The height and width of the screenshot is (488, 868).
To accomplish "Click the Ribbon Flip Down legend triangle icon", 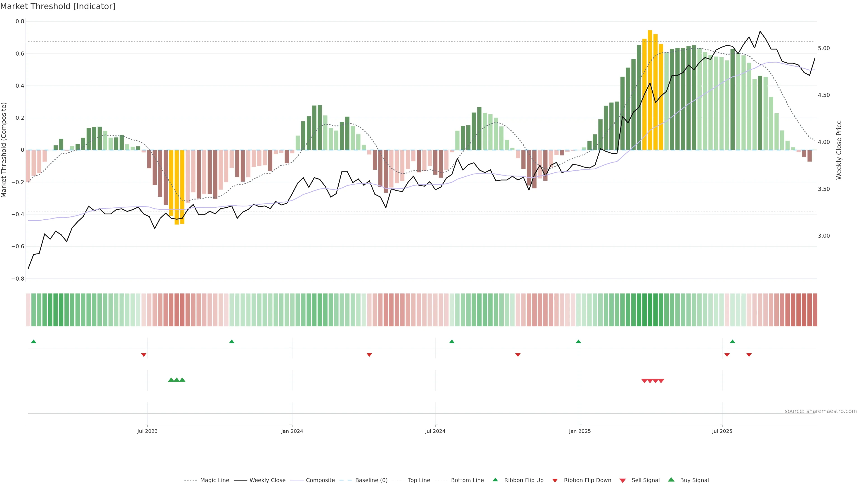I will click(555, 481).
